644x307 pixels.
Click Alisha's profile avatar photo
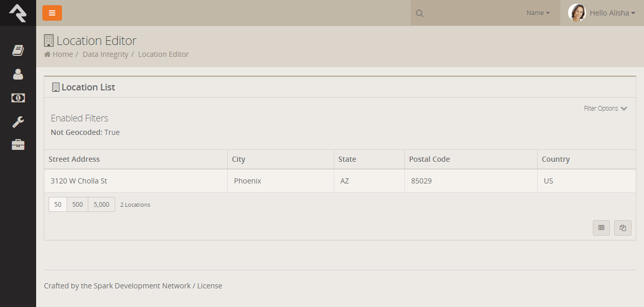(x=577, y=13)
